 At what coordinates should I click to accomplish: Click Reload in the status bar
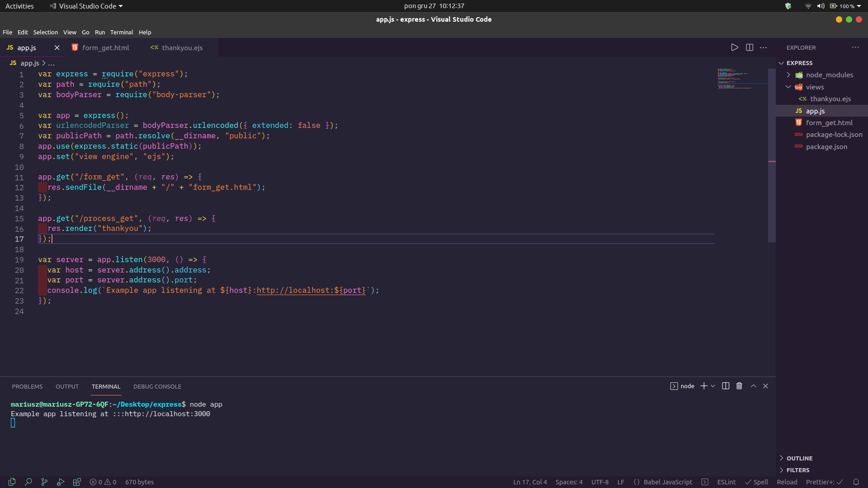(x=787, y=482)
